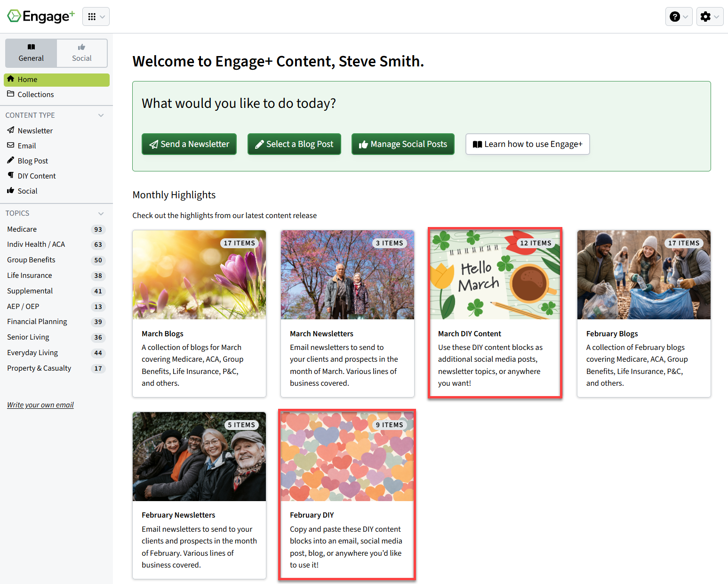
Task: Click the February DIY card title
Action: pyautogui.click(x=312, y=515)
